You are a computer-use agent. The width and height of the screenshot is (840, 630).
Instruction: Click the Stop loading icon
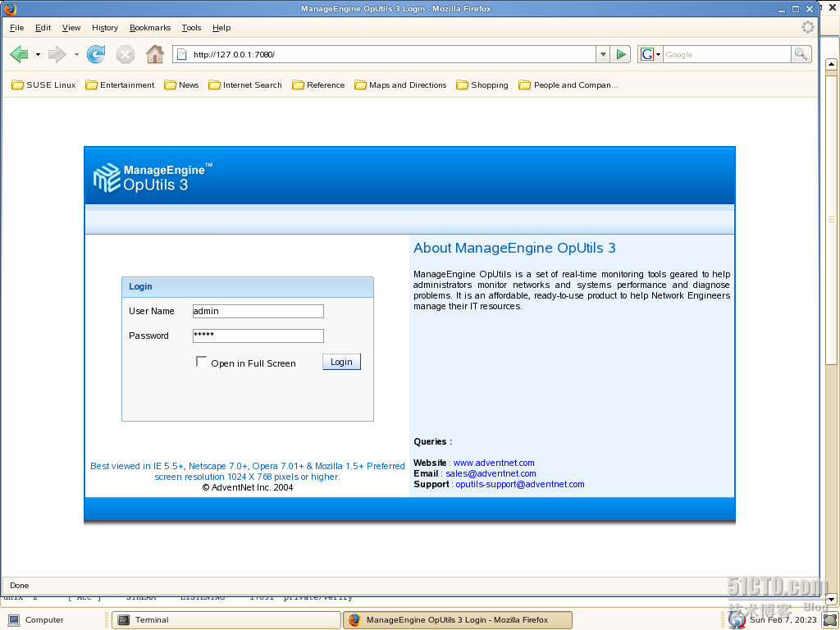pyautogui.click(x=126, y=54)
